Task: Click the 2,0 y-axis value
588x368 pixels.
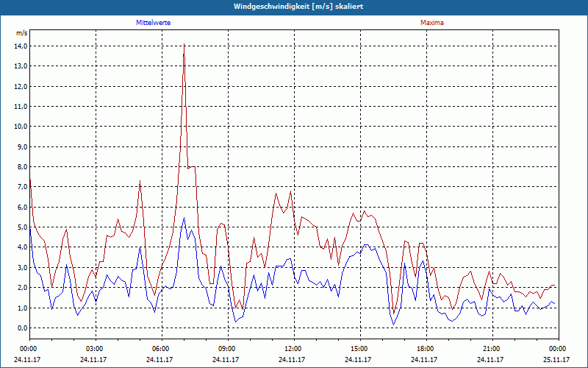Action: (x=23, y=288)
